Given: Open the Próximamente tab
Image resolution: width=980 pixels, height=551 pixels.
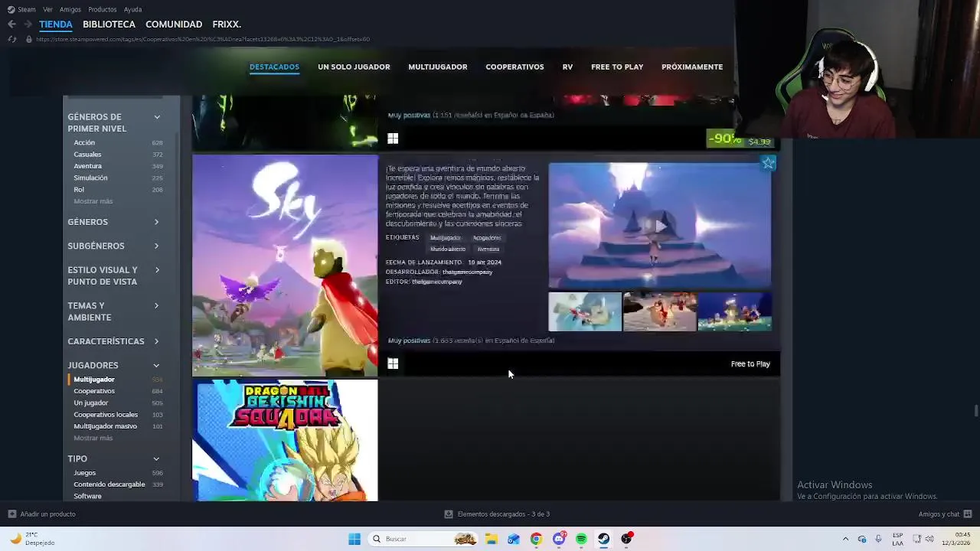Looking at the screenshot, I should tap(692, 67).
